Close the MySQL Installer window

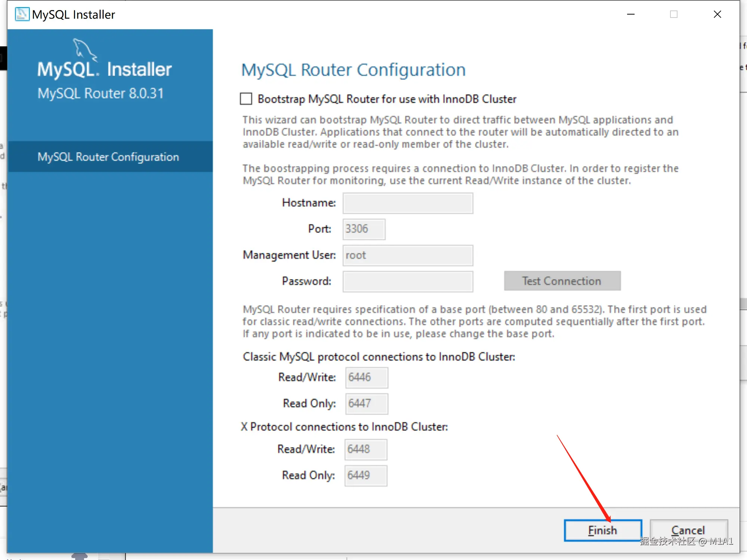tap(717, 14)
